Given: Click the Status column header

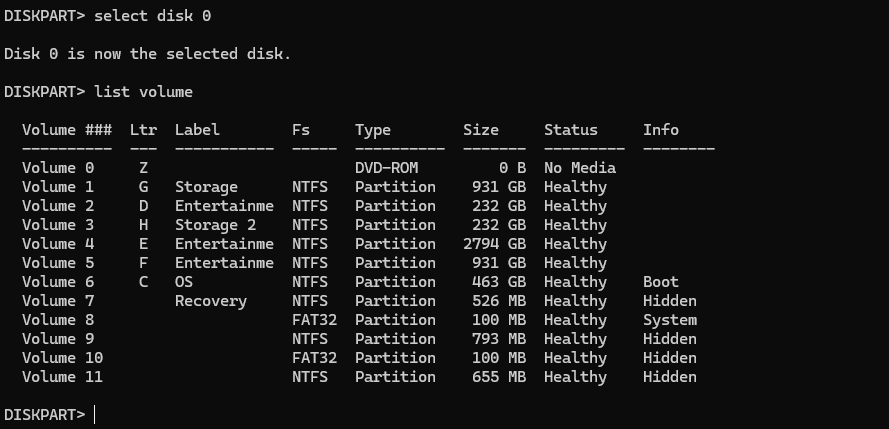Looking at the screenshot, I should (x=570, y=130).
